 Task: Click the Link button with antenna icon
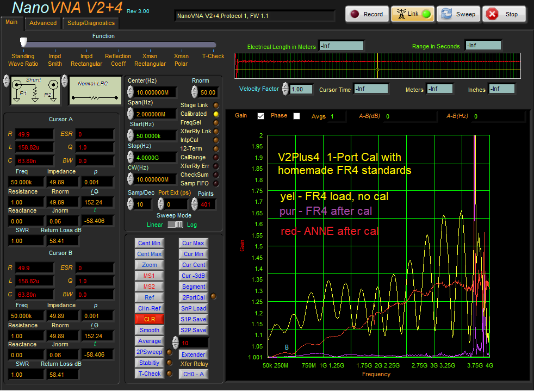pos(413,14)
